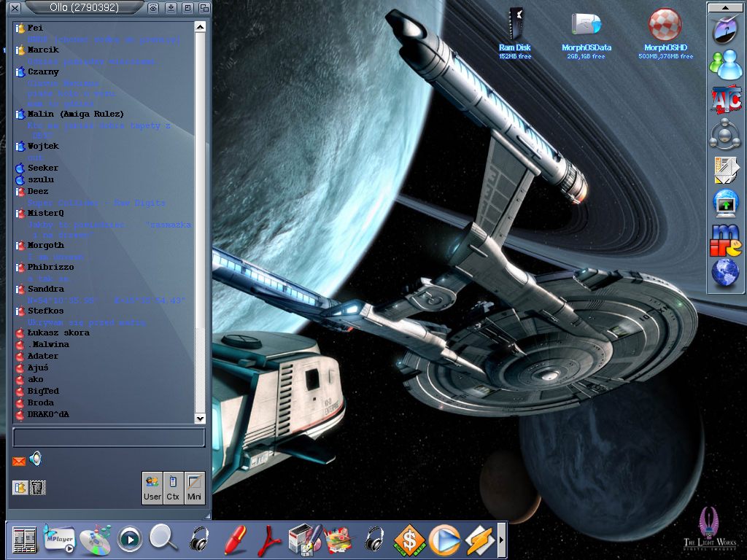Click the User button
Screen dimensions: 747x560
(x=152, y=488)
